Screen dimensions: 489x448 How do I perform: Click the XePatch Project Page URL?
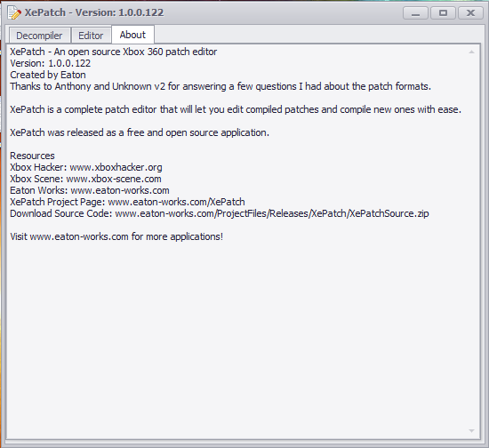(176, 202)
